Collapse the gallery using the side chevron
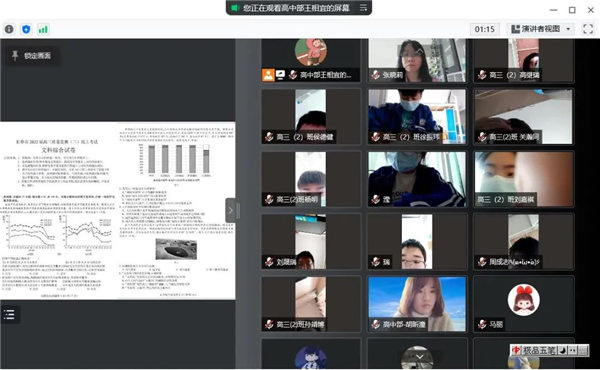 tap(230, 210)
